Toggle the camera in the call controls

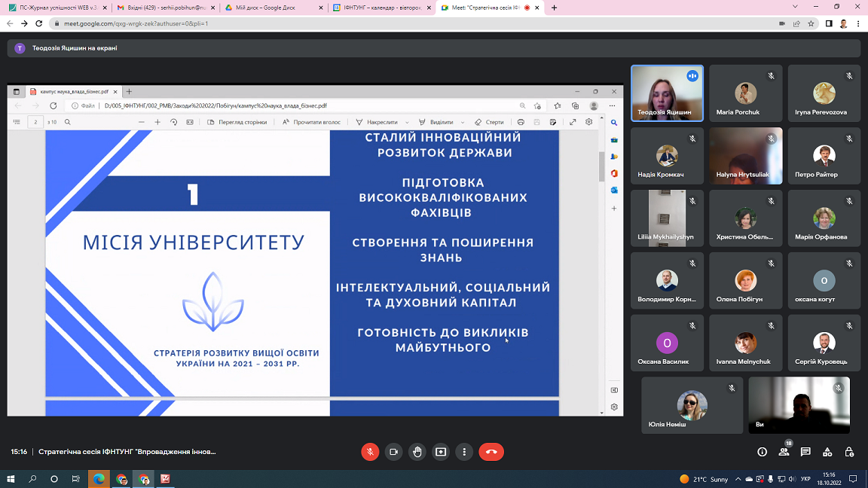point(393,452)
